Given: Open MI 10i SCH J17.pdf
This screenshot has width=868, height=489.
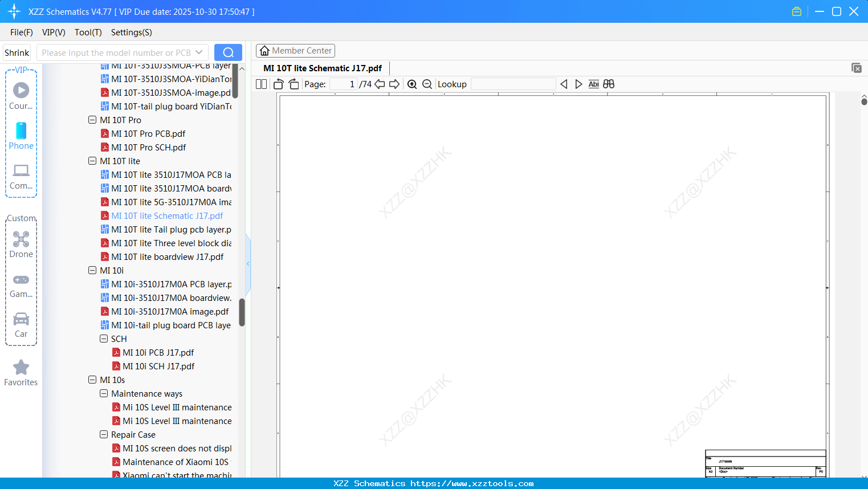Looking at the screenshot, I should tap(154, 366).
